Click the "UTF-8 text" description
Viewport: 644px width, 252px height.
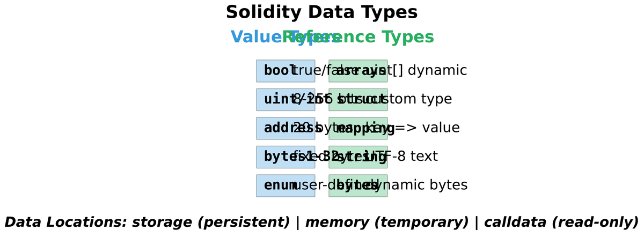click(413, 157)
